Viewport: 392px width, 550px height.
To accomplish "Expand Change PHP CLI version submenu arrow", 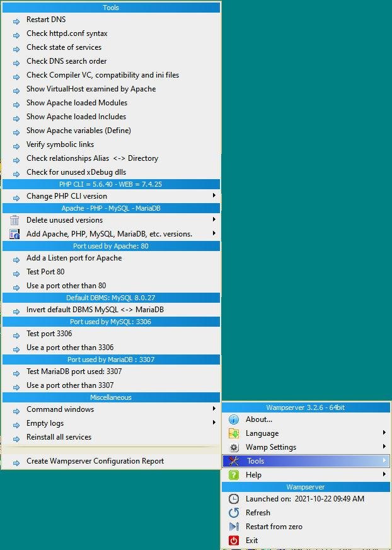I will [214, 196].
